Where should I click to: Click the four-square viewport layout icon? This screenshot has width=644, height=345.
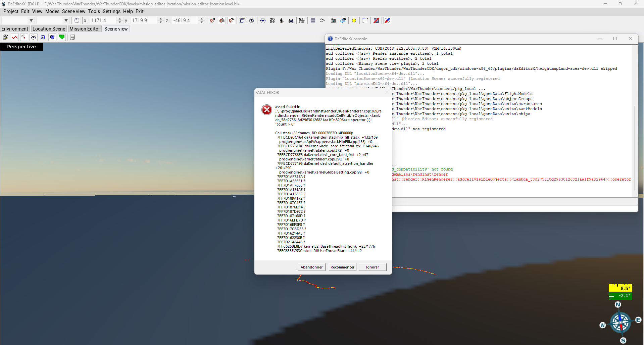click(313, 20)
